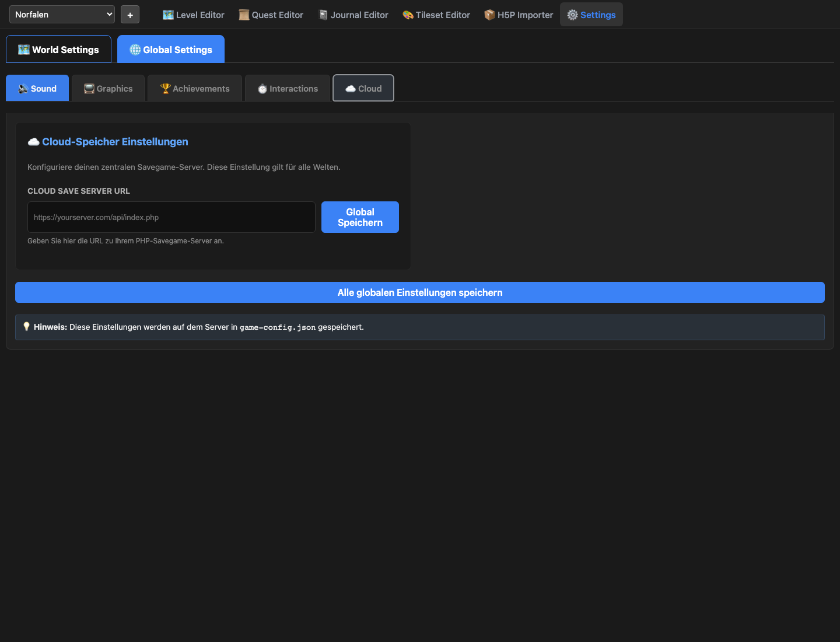
Task: Select the Tileset Editor palette icon
Action: click(x=408, y=15)
